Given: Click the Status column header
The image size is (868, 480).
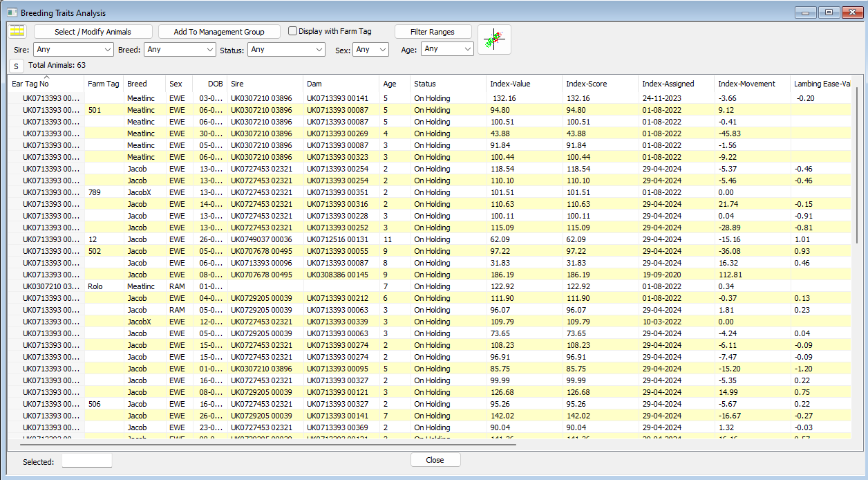Looking at the screenshot, I should point(448,84).
